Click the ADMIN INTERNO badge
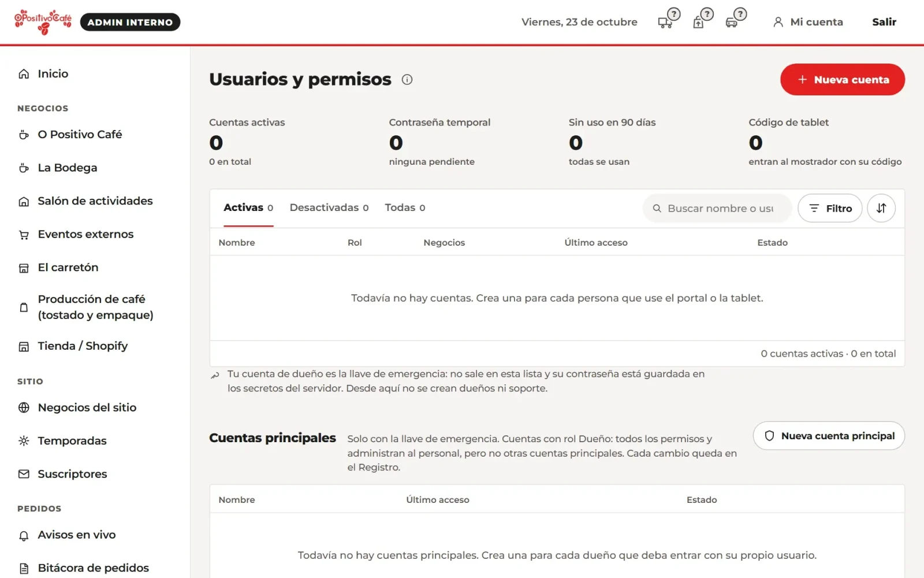 tap(131, 22)
